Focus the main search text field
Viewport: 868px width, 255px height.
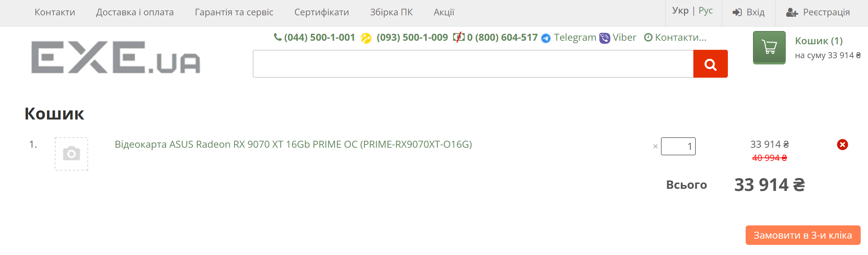point(473,64)
